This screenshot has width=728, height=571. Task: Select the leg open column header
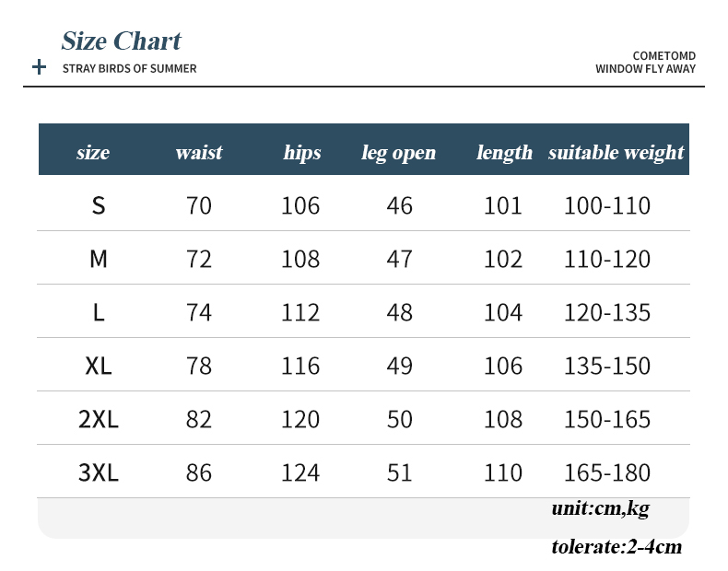[x=399, y=152]
